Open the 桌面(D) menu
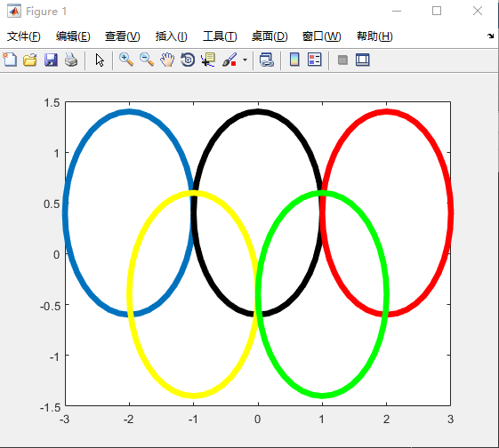The image size is (499, 448). (270, 36)
